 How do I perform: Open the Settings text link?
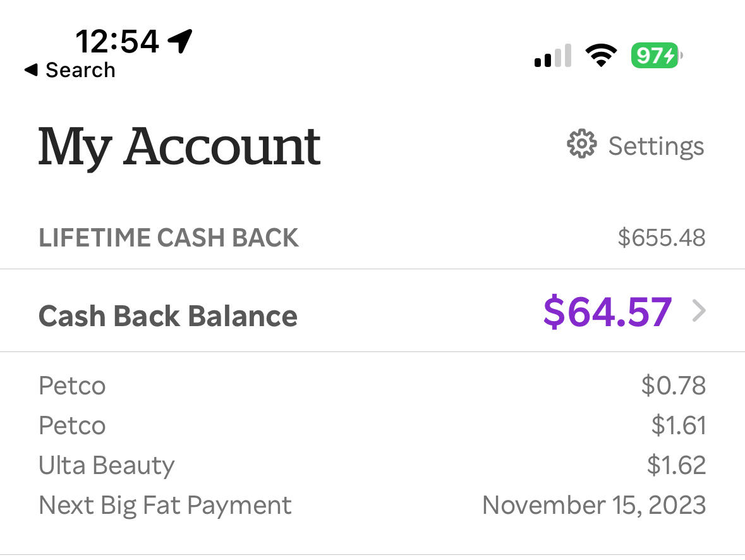coord(656,146)
